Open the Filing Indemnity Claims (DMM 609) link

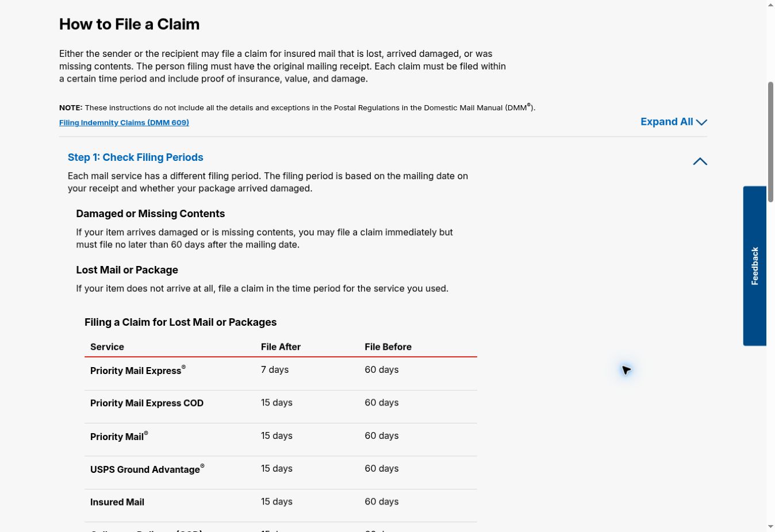click(124, 122)
